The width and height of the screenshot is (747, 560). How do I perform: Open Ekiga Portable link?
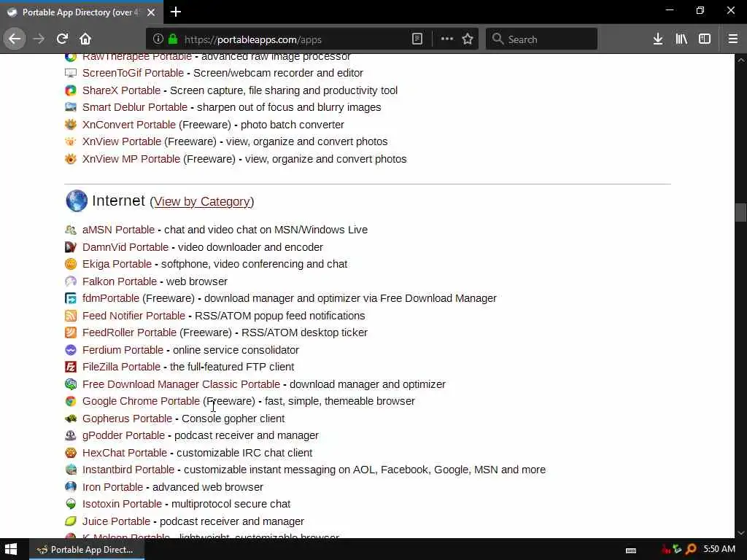pos(117,264)
